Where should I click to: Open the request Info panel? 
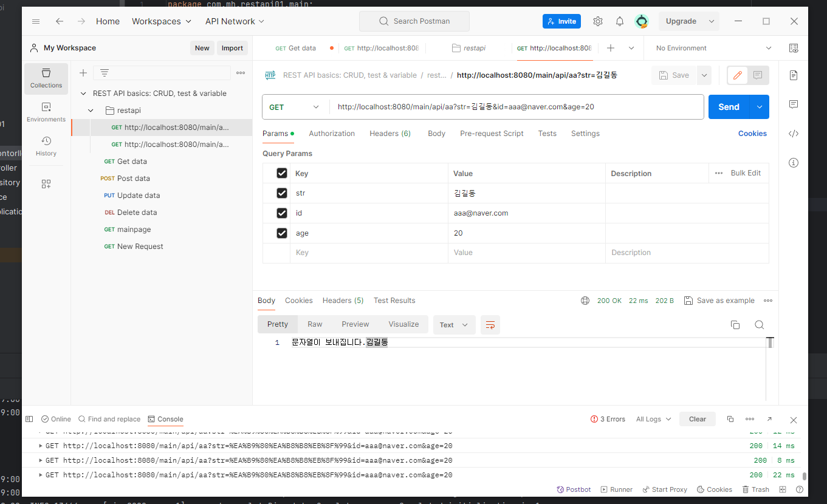coord(794,163)
